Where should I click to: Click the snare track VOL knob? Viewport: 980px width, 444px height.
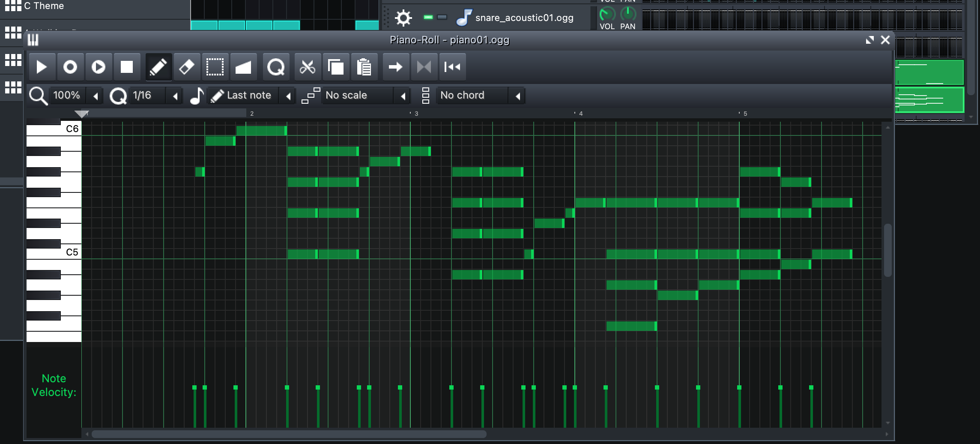(607, 14)
